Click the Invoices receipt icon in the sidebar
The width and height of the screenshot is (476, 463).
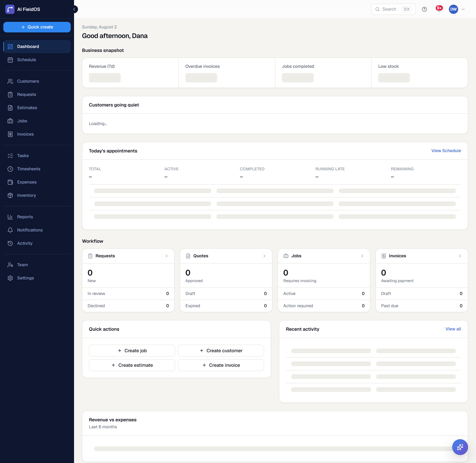coord(10,134)
